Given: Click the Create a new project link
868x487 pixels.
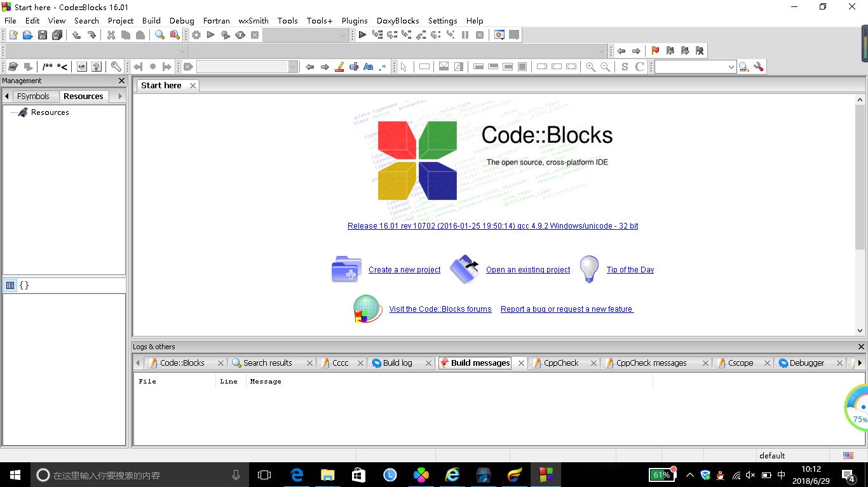Looking at the screenshot, I should tap(404, 270).
